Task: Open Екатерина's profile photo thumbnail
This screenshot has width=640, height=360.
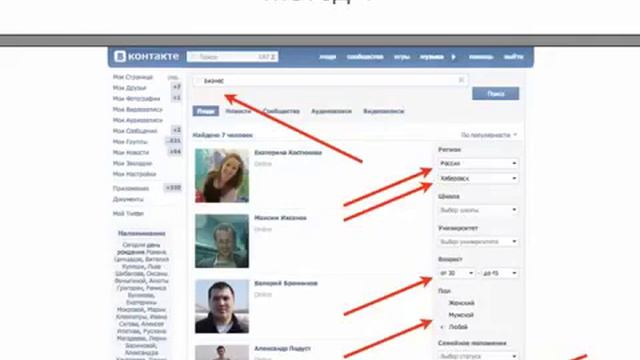Action: click(222, 176)
